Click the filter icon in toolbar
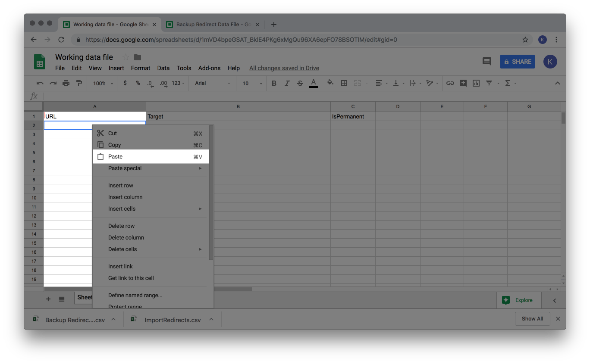The height and width of the screenshot is (364, 590). (489, 83)
